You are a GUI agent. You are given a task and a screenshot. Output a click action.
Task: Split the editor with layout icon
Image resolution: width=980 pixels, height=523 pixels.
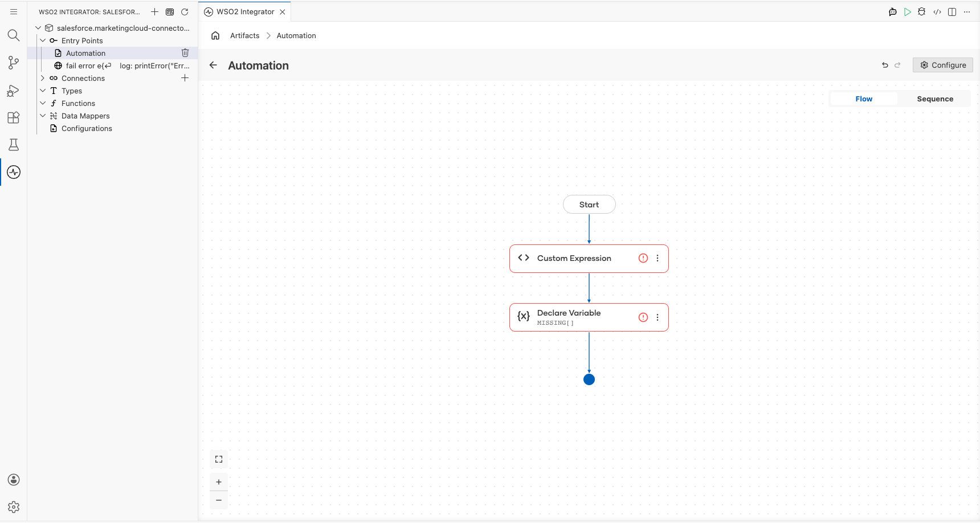(952, 11)
